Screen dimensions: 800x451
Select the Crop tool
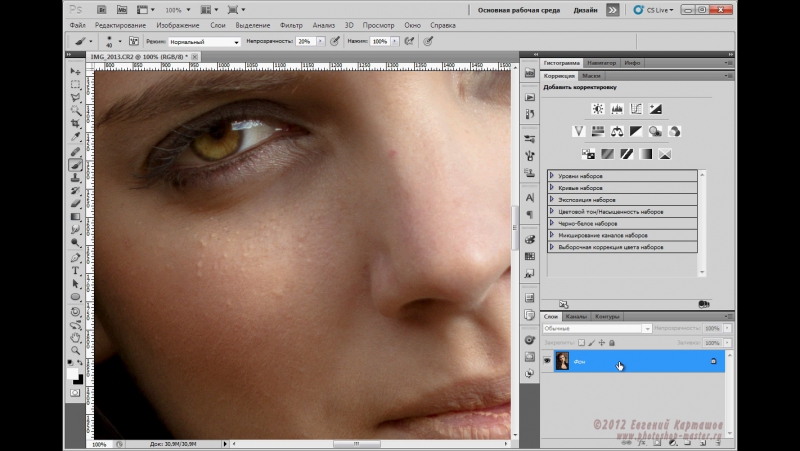75,125
